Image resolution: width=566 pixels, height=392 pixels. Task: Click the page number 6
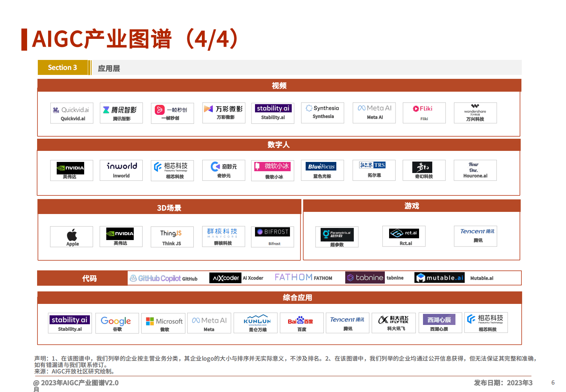pyautogui.click(x=553, y=382)
